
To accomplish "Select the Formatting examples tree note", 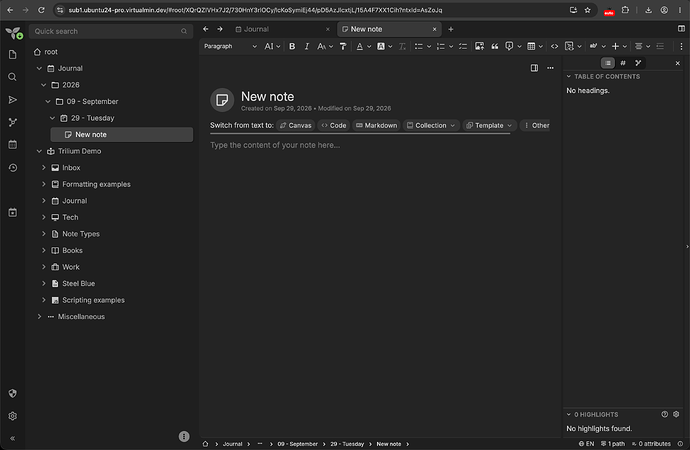I will (x=96, y=184).
